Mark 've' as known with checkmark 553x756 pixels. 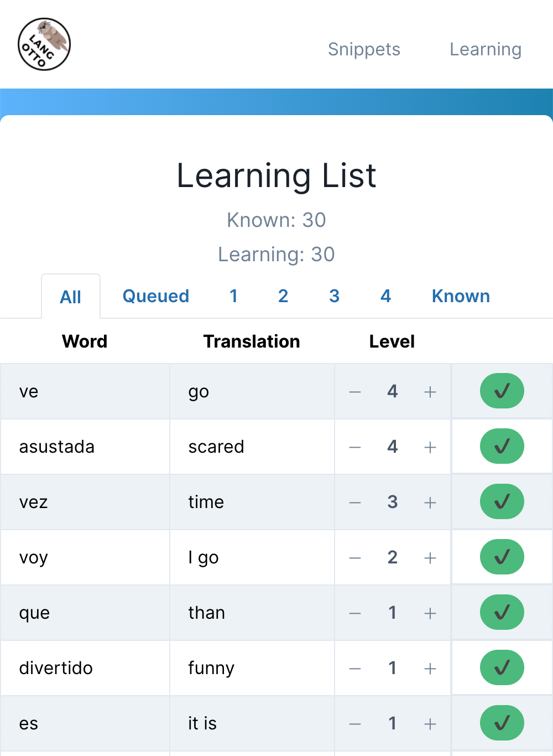(x=502, y=391)
